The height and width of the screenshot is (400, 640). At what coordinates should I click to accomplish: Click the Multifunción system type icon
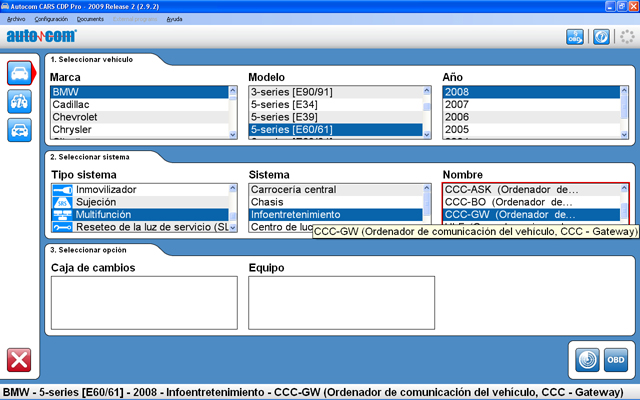(62, 215)
